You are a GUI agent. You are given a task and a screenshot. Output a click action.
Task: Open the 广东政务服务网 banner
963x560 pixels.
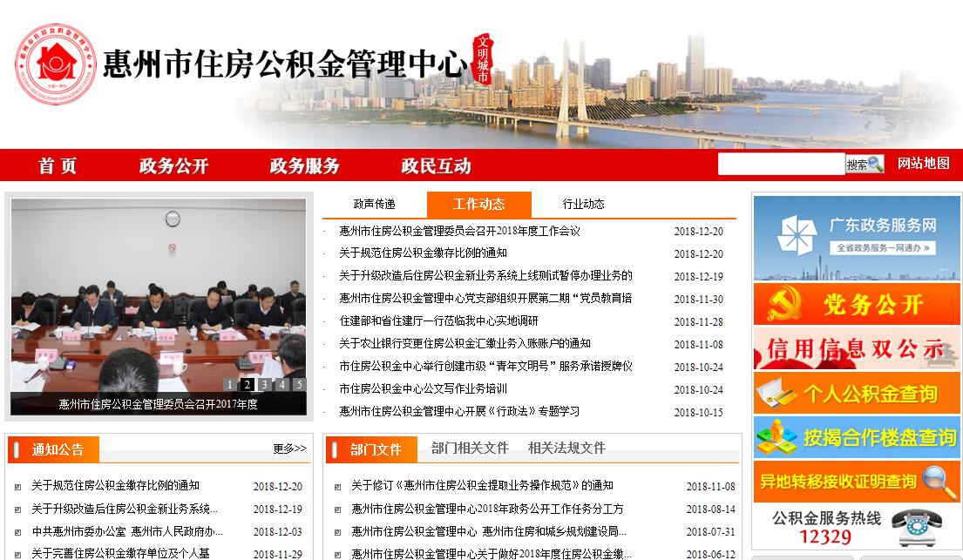tap(857, 237)
